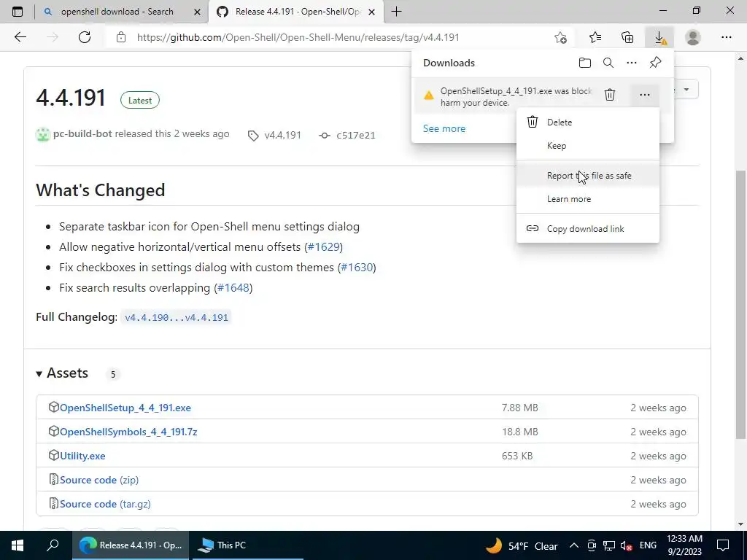Choose Learn more in the context menu

coord(588,199)
